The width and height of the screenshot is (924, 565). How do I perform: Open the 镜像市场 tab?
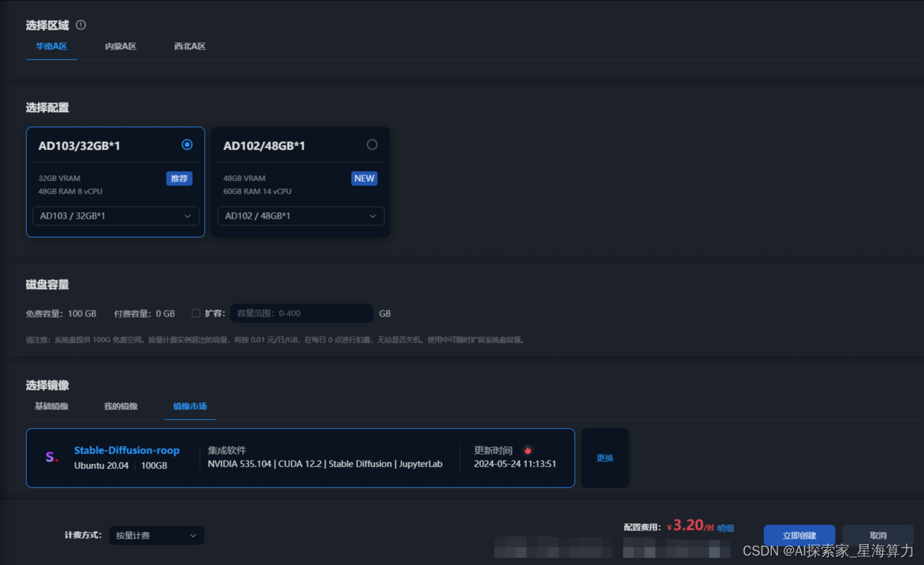click(x=190, y=406)
